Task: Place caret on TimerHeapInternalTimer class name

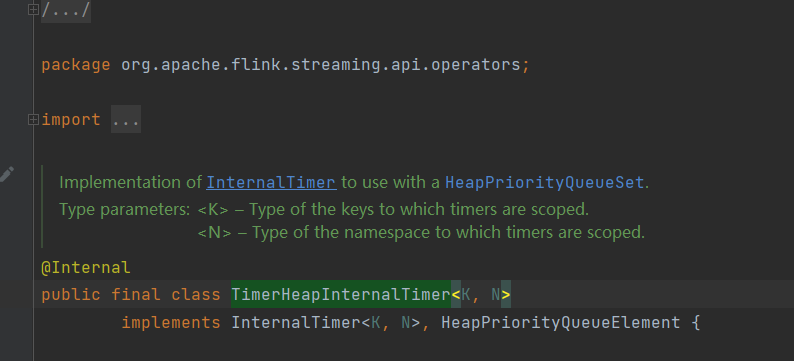Action: point(341,294)
